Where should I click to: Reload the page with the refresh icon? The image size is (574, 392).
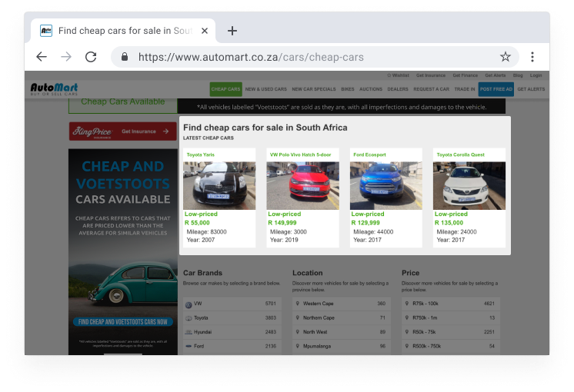91,57
